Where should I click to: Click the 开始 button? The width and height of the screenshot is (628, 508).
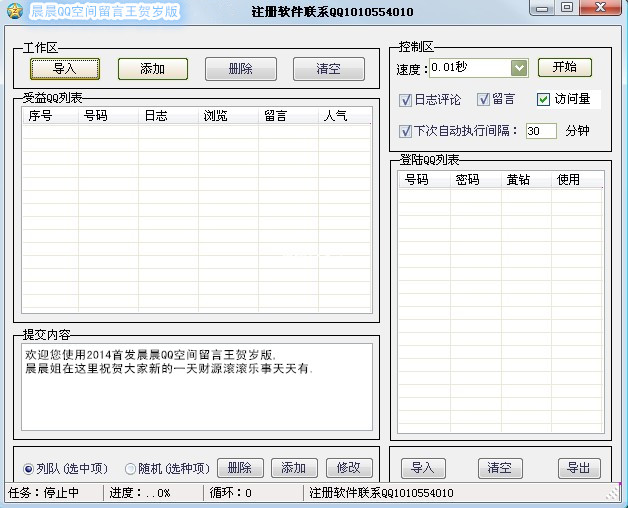coord(564,67)
